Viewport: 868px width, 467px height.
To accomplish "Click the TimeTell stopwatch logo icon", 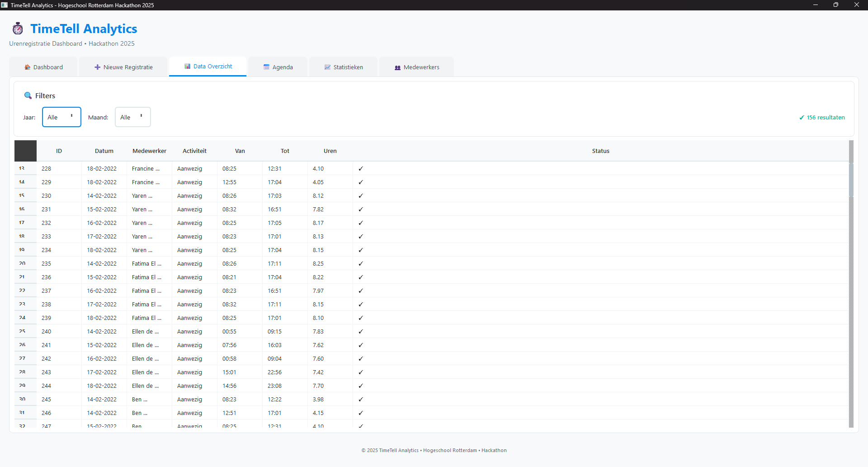I will click(18, 29).
